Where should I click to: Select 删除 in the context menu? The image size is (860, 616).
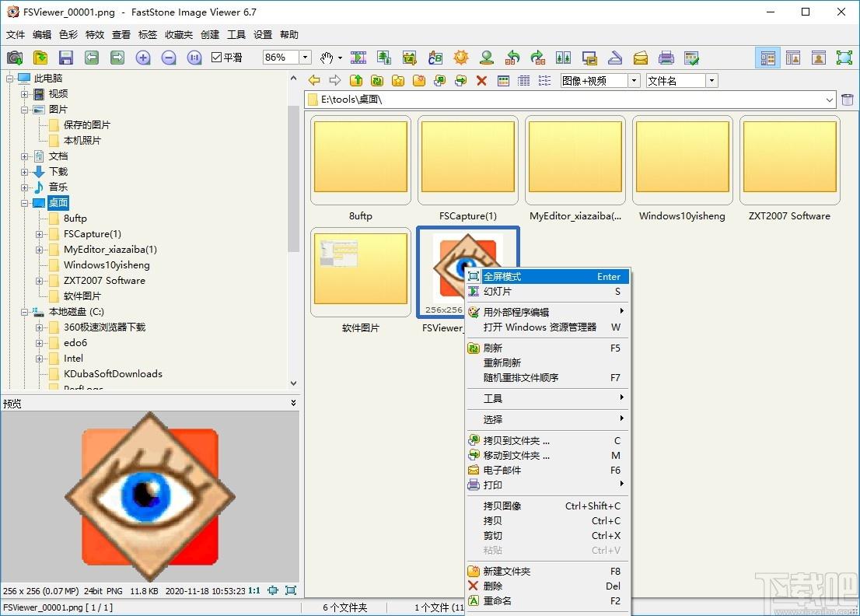coord(547,586)
